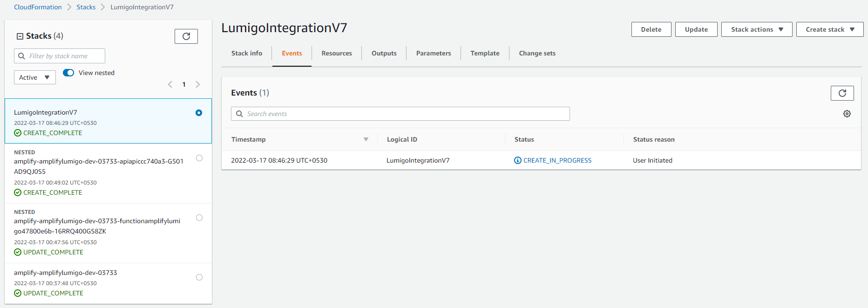This screenshot has width=868, height=308.
Task: Go to next stacks page
Action: (198, 84)
